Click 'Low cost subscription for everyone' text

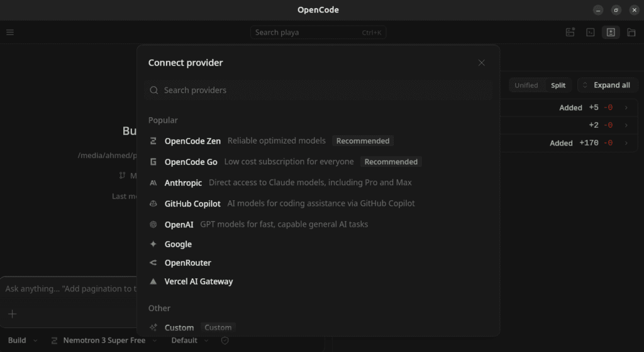(289, 162)
